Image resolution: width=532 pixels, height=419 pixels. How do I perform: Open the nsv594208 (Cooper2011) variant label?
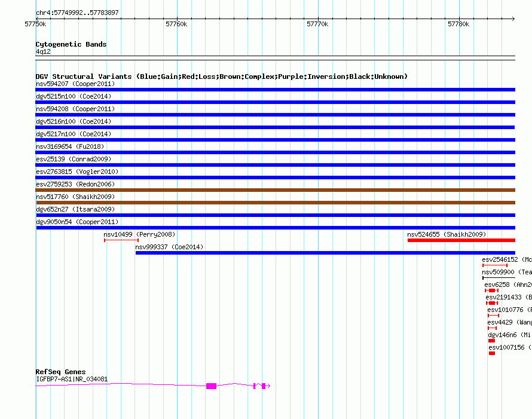(x=75, y=109)
